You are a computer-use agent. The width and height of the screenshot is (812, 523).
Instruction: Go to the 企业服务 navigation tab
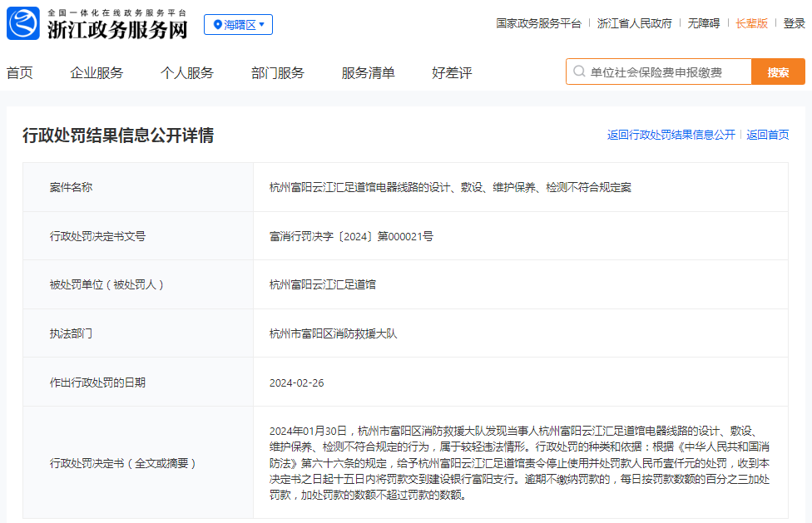point(97,73)
